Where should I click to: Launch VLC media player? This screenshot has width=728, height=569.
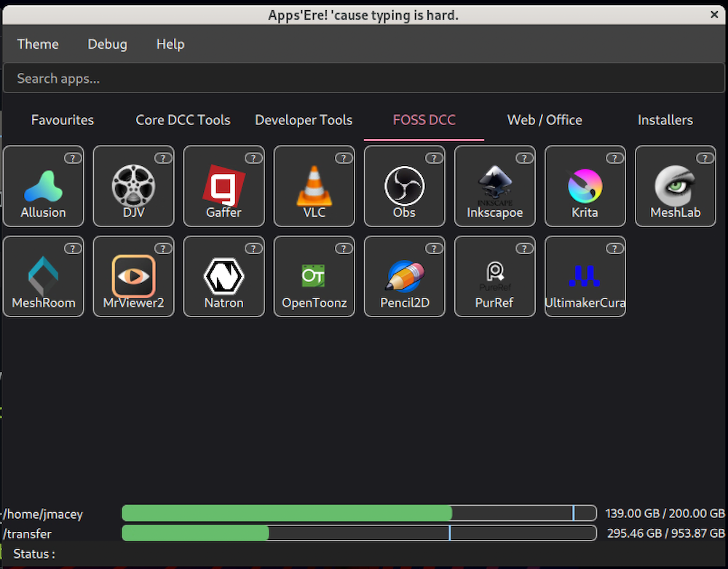click(x=314, y=187)
